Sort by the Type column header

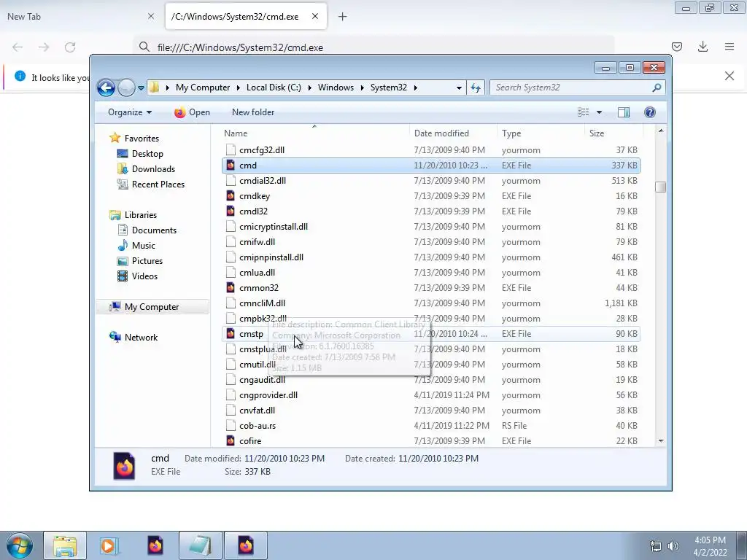click(x=541, y=133)
